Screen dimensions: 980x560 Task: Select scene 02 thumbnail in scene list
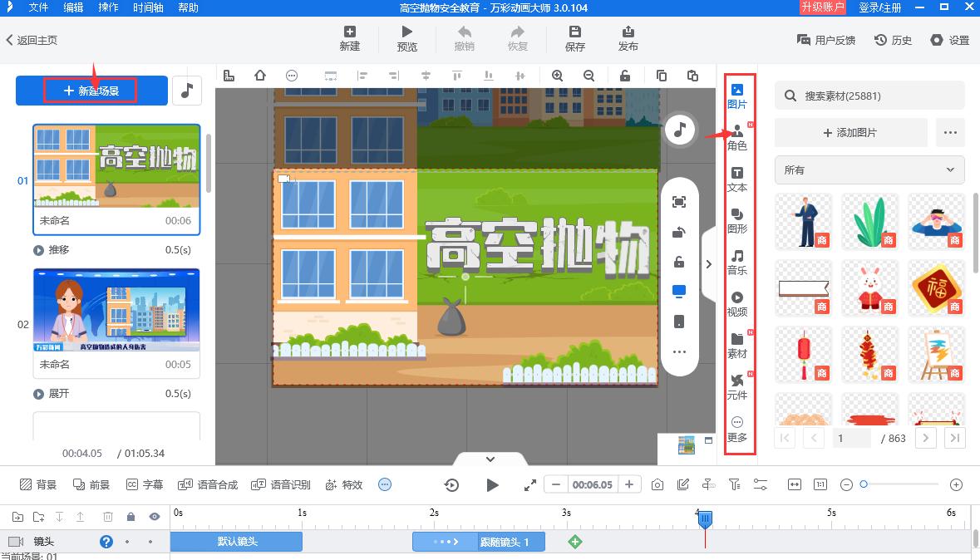point(116,307)
